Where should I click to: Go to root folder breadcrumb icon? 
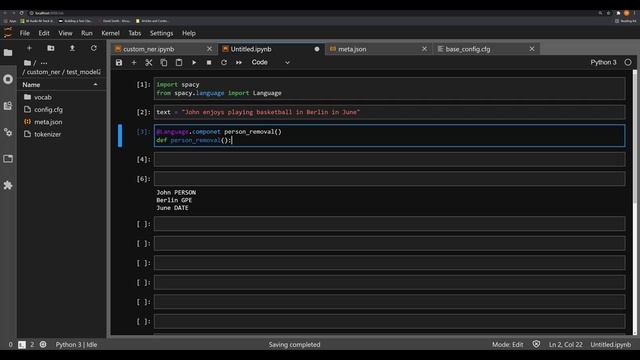(27, 63)
